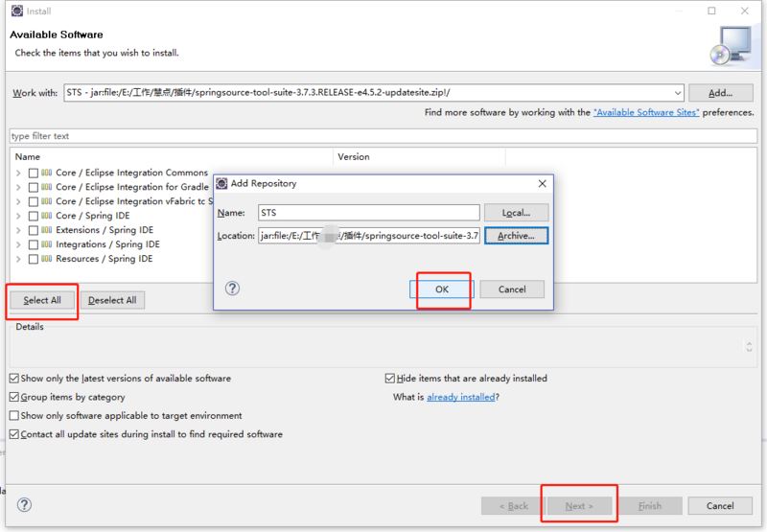767x532 pixels.
Task: Expand Core / Eclipse Integration vFabric node
Action: pos(18,201)
